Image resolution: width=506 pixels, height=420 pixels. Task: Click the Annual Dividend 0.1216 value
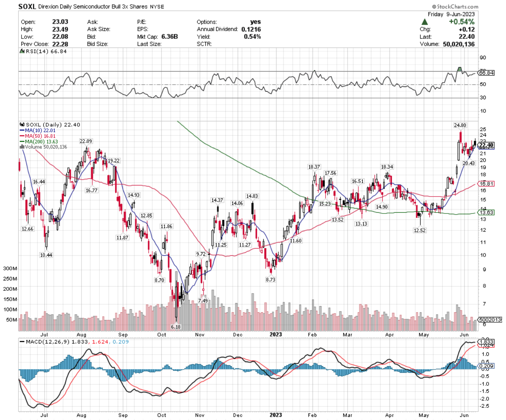pos(251,29)
